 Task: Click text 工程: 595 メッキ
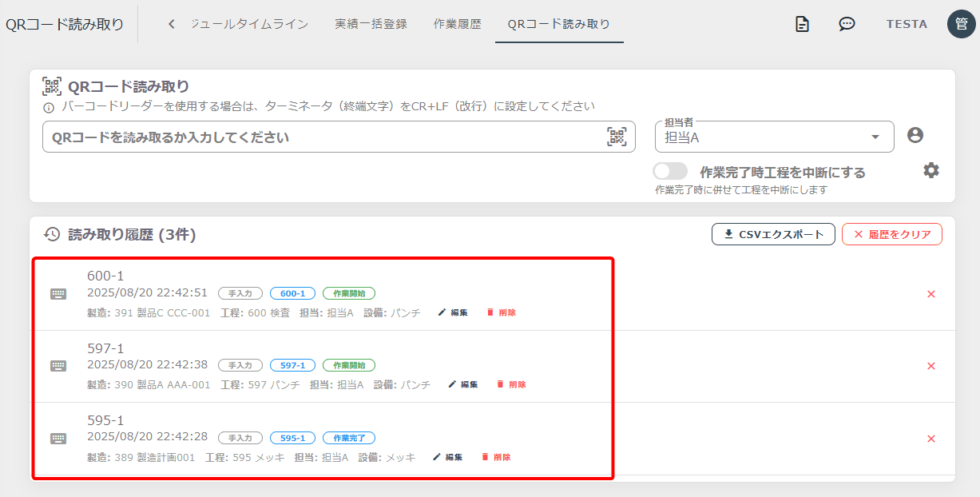244,457
